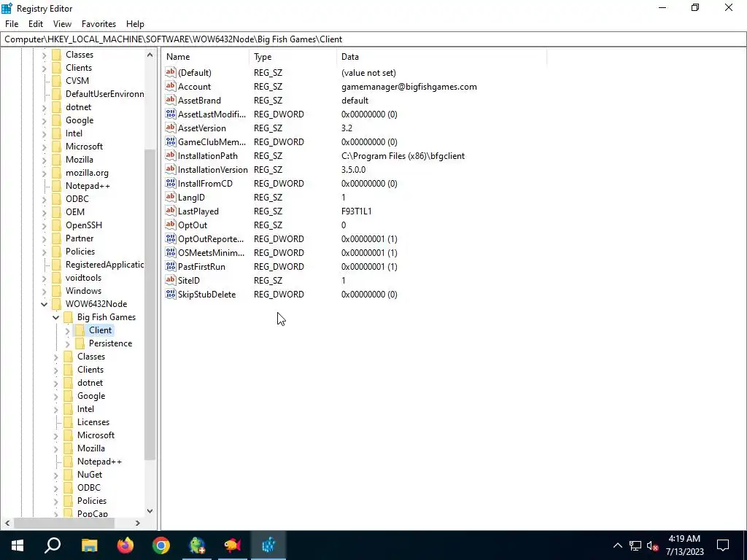The width and height of the screenshot is (747, 560).
Task: Sort values by the Type column header
Action: pyautogui.click(x=293, y=57)
